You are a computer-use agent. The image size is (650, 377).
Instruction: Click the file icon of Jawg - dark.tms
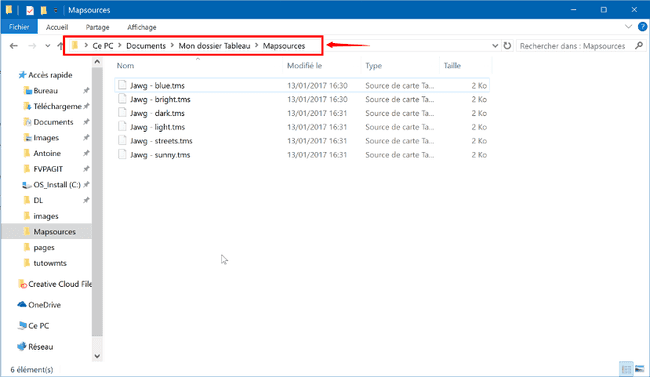tap(122, 113)
